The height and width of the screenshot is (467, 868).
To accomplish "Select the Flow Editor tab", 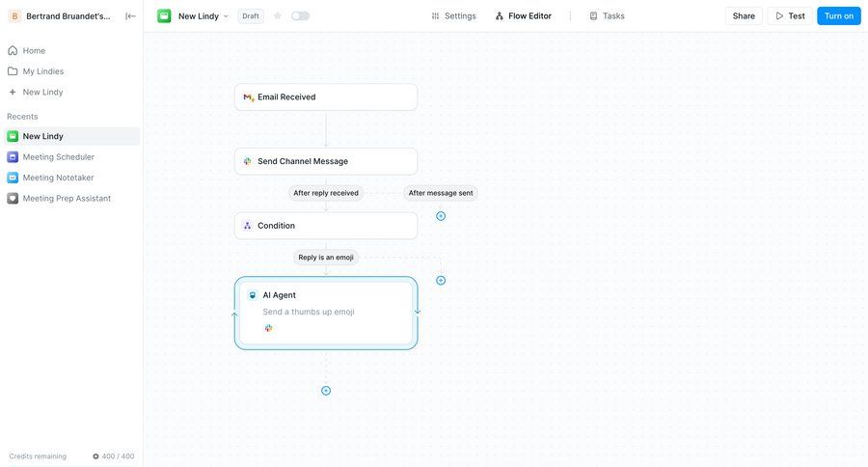I will [x=524, y=15].
